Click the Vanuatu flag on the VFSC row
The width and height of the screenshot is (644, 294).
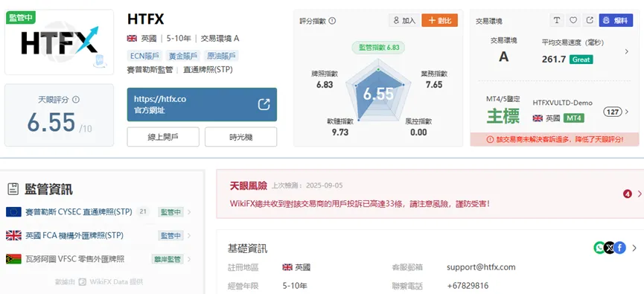pyautogui.click(x=13, y=259)
